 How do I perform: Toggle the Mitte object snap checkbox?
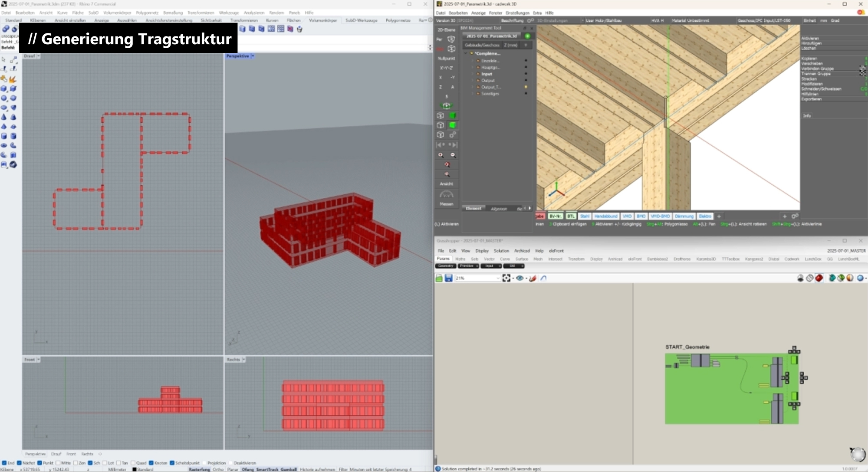(x=58, y=463)
